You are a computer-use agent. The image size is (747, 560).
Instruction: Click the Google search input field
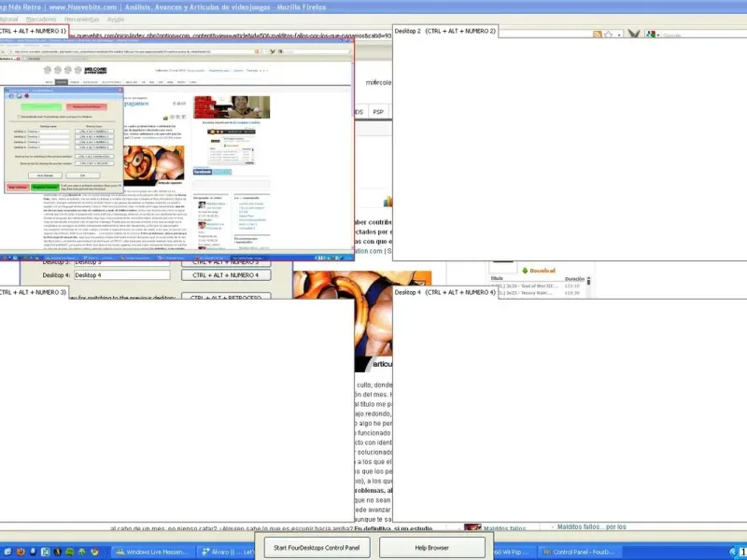click(x=704, y=35)
